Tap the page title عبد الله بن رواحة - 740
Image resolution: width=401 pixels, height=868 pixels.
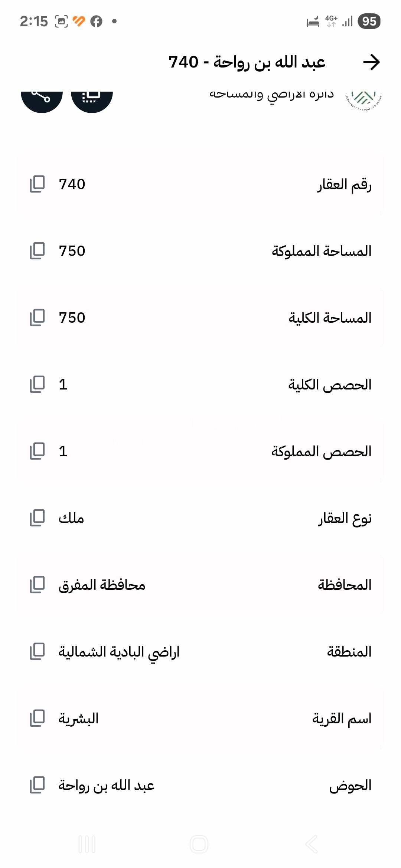[247, 62]
